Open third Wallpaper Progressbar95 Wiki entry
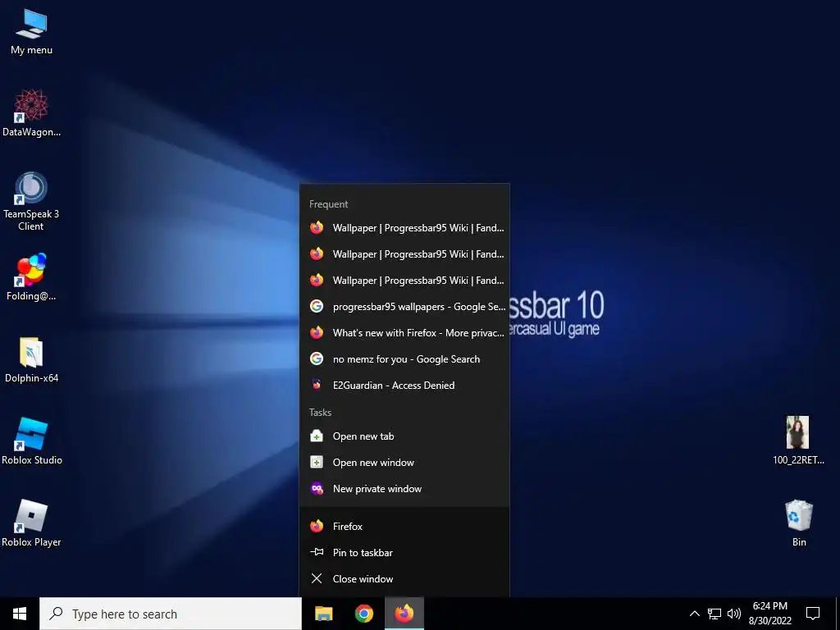 (x=404, y=281)
